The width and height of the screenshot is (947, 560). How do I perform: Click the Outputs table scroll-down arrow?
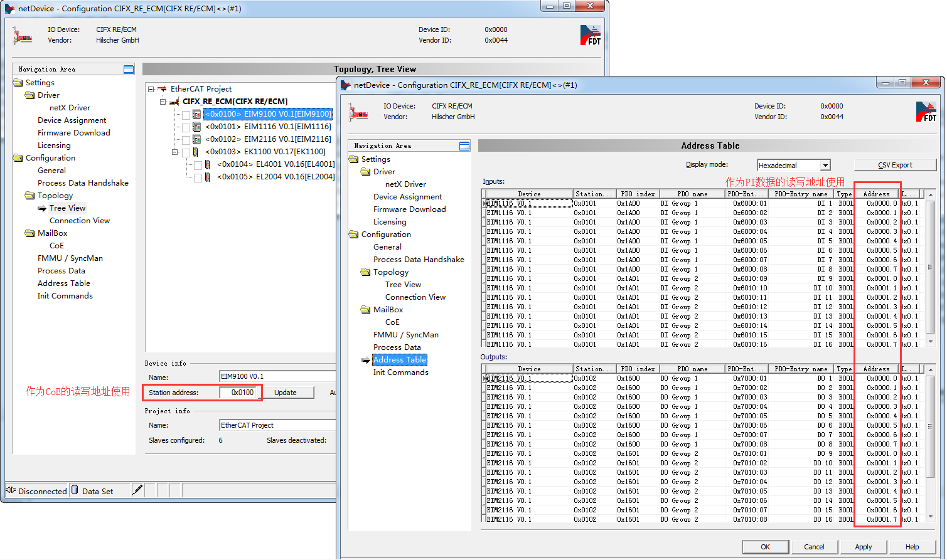931,516
